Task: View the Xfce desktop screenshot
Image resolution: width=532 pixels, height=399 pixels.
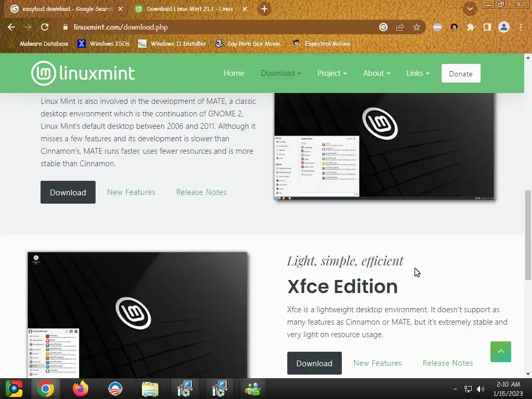Action: click(x=137, y=315)
